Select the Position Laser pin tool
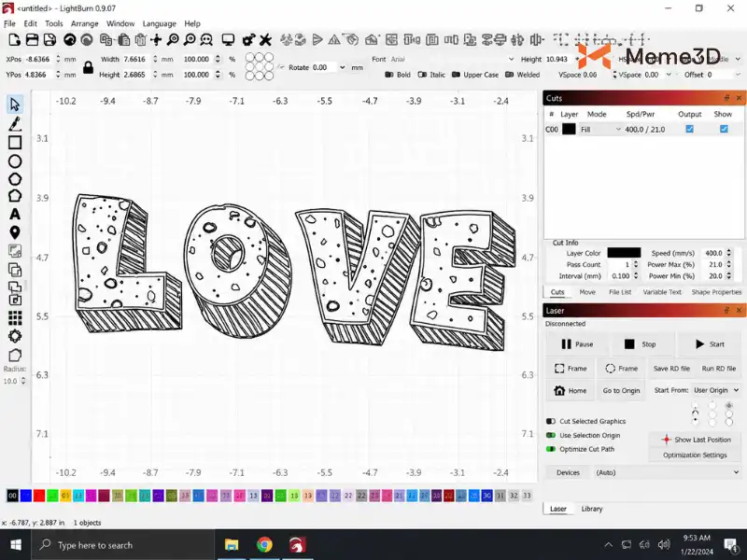The image size is (747, 560). pos(15,232)
